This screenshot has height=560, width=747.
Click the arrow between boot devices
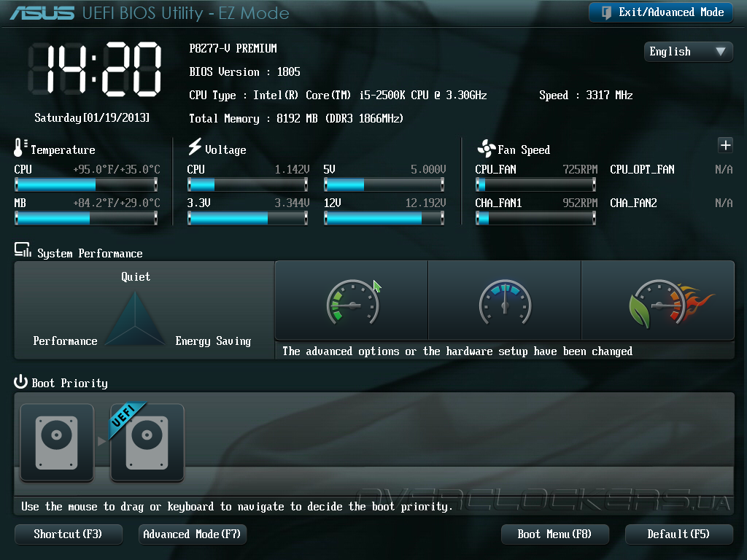click(101, 441)
